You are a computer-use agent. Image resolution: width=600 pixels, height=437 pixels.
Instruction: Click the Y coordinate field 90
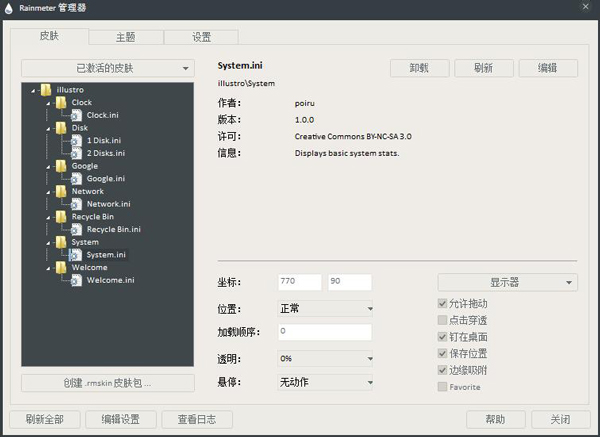[350, 282]
